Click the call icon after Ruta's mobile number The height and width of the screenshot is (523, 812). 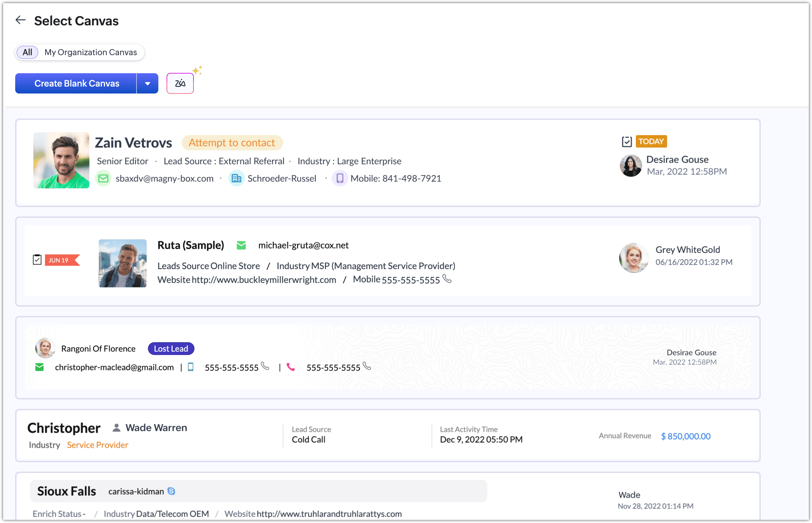tap(447, 279)
